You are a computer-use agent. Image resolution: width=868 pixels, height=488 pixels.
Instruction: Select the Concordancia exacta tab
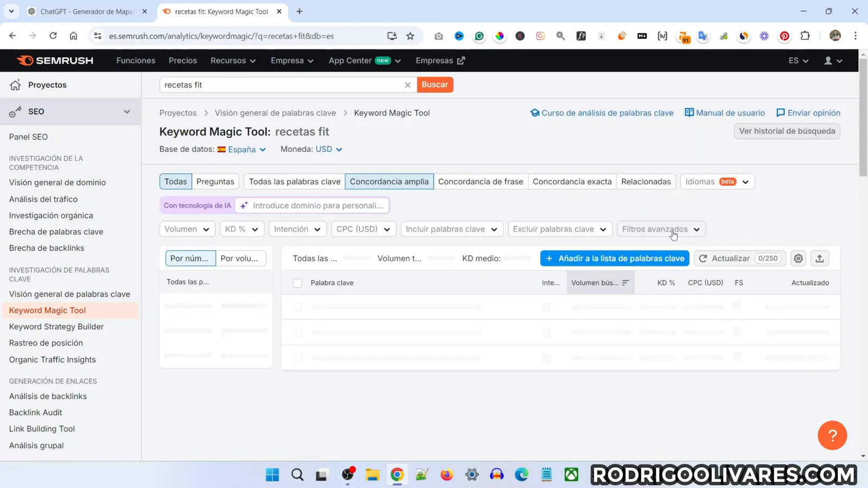[572, 182]
